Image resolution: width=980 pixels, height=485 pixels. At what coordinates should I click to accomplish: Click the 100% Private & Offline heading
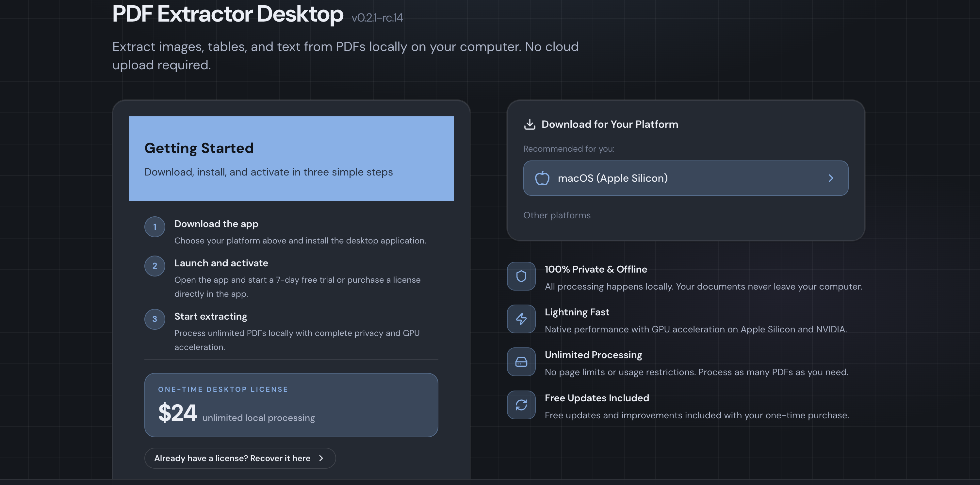pos(596,269)
